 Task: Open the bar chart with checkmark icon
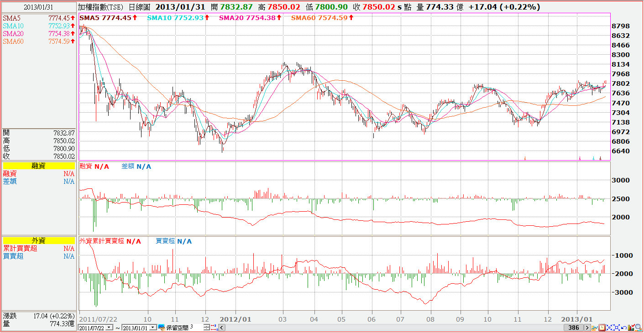coord(631,328)
